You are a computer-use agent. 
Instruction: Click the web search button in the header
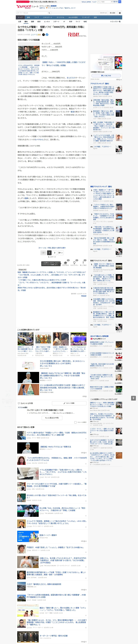pos(120,2)
